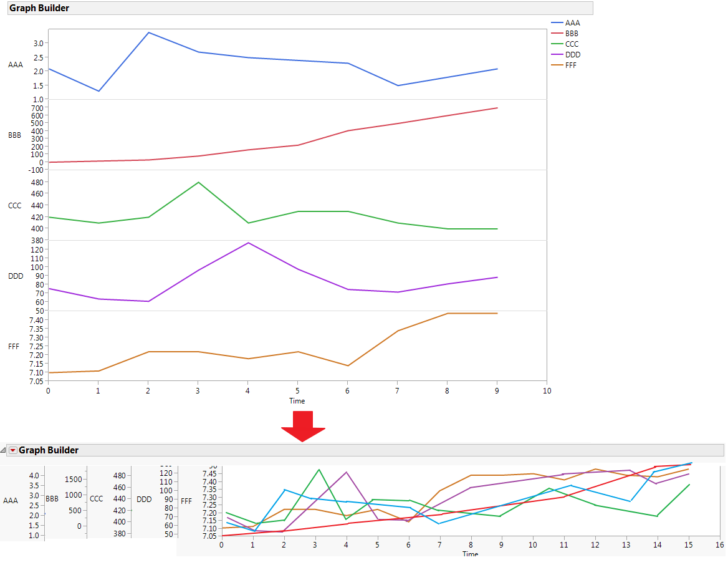Image resolution: width=728 pixels, height=565 pixels.
Task: Click the DDD axis label in the upper graph
Action: point(16,276)
